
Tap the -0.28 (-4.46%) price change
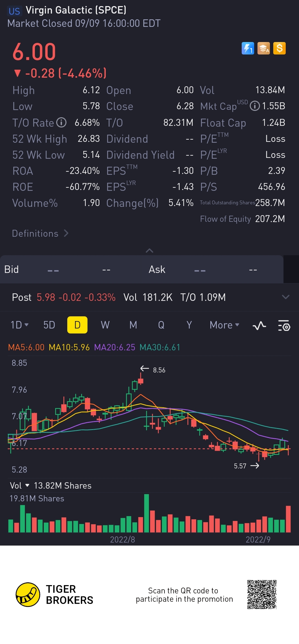pos(60,73)
